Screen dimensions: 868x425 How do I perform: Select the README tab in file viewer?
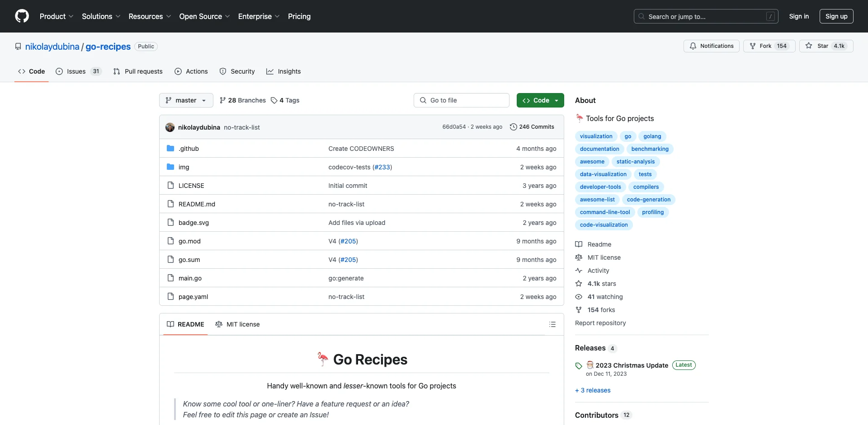pyautogui.click(x=185, y=324)
